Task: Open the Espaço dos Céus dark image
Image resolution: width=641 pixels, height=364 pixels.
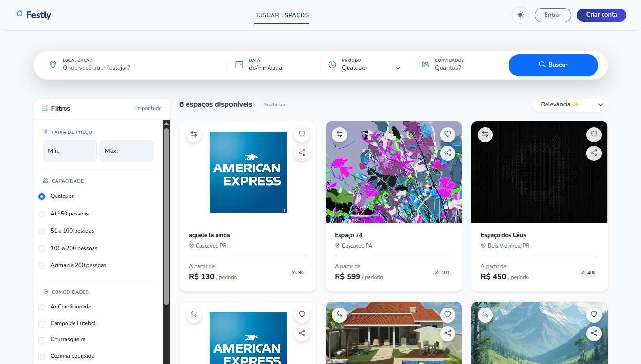Action: [x=539, y=172]
